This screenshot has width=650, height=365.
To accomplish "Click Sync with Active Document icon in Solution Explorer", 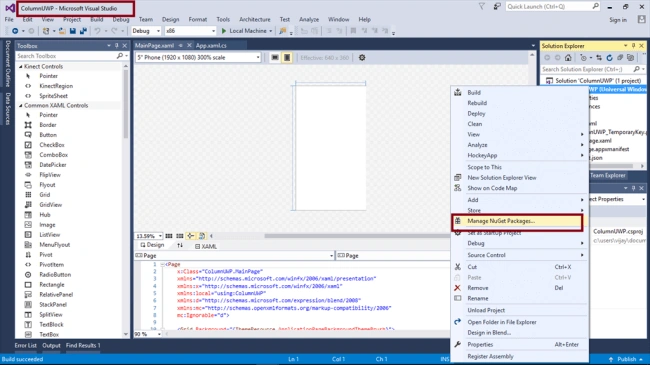I will [599, 58].
